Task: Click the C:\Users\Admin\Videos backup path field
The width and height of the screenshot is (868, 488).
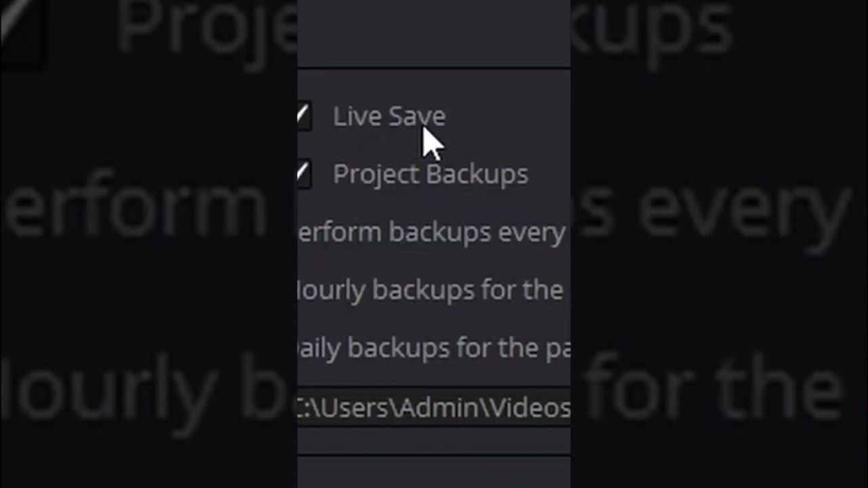Action: pos(434,407)
